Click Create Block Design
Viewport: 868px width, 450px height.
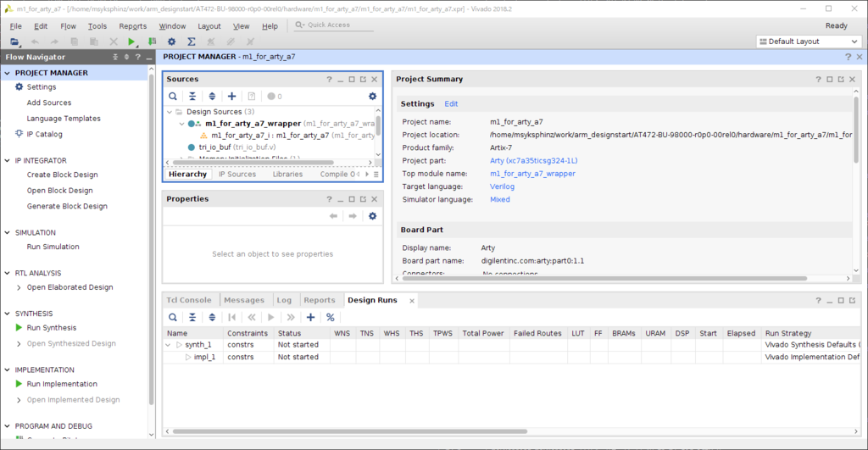pos(63,175)
